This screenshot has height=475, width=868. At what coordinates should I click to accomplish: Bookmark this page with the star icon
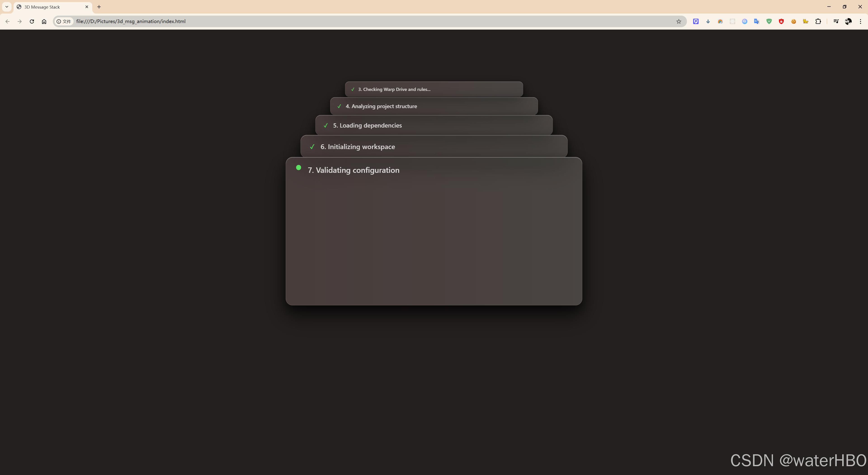coord(679,21)
